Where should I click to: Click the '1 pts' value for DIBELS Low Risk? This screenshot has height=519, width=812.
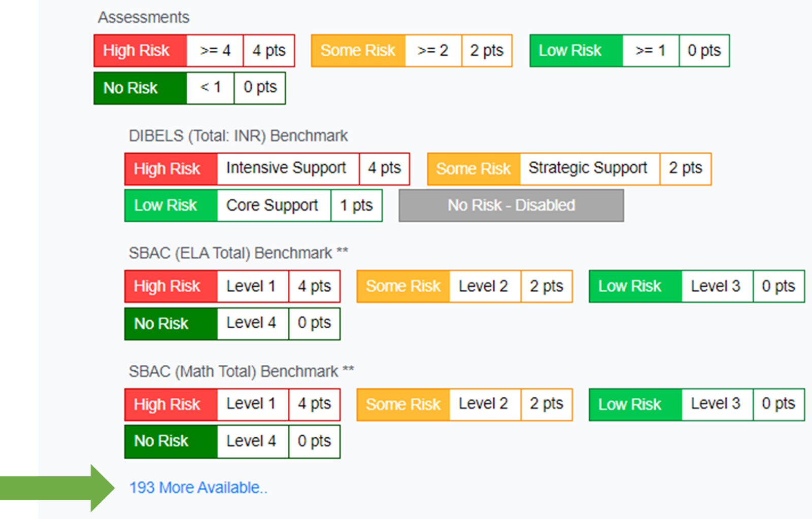(x=356, y=205)
